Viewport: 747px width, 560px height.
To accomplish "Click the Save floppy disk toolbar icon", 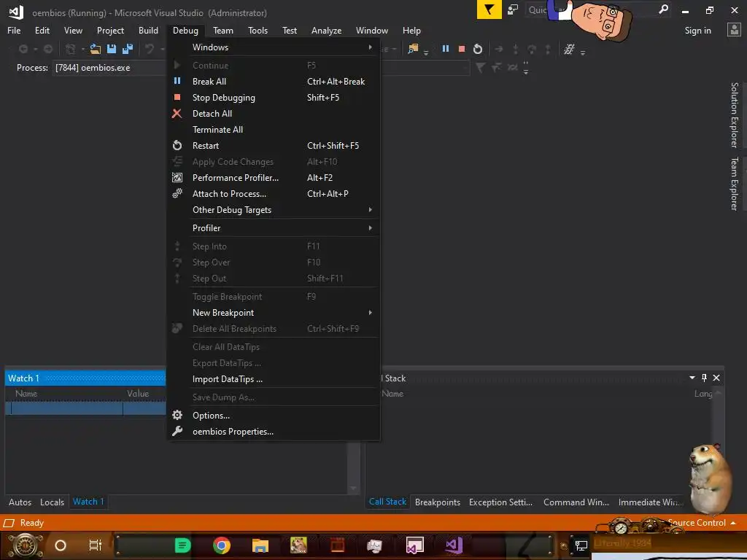I will [112, 49].
